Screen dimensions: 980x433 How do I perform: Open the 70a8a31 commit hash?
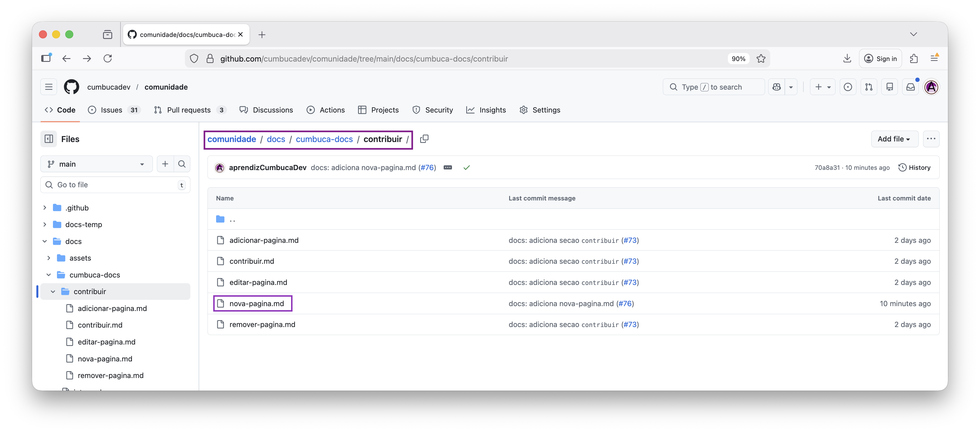coord(827,168)
